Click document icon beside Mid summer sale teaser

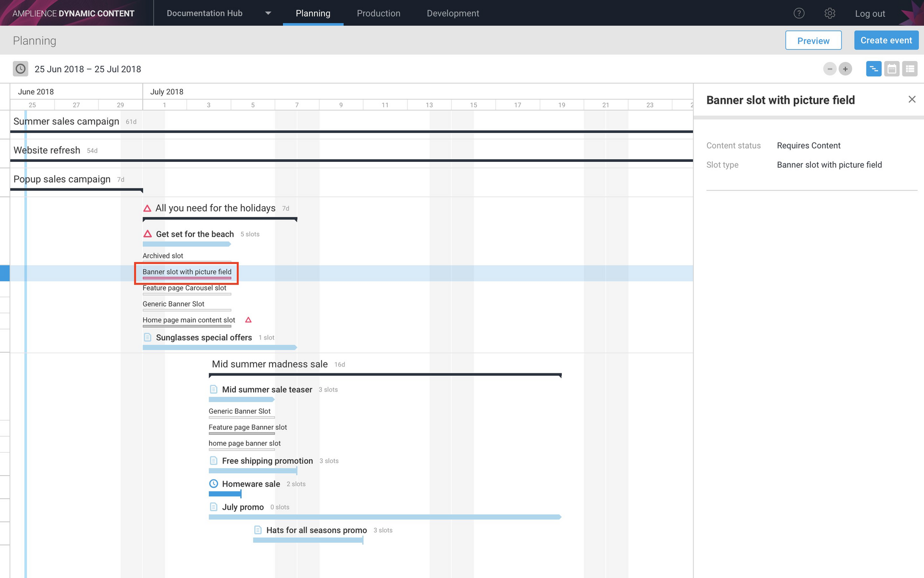214,389
